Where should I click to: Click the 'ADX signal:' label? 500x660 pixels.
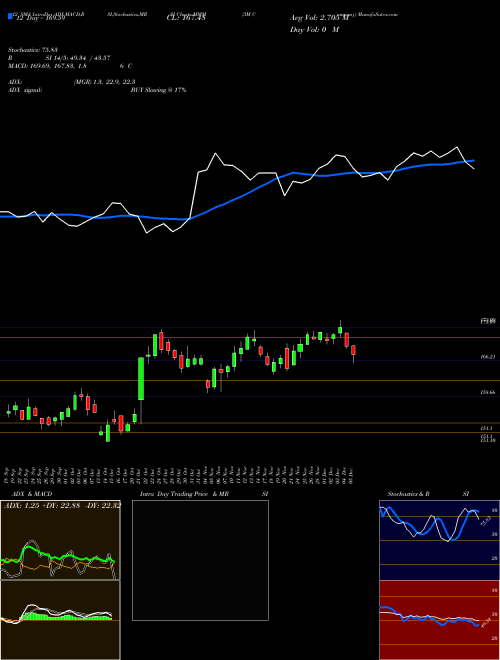25,90
